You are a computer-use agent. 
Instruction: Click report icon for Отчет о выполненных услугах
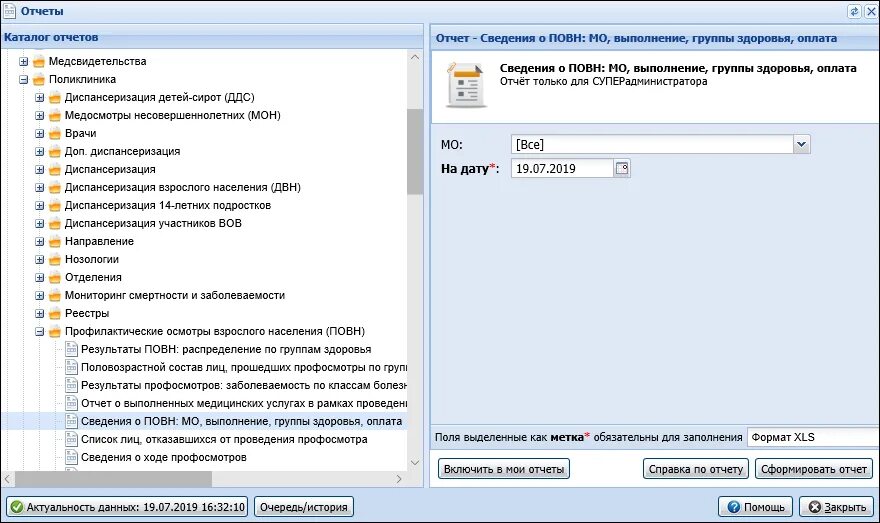pyautogui.click(x=71, y=403)
